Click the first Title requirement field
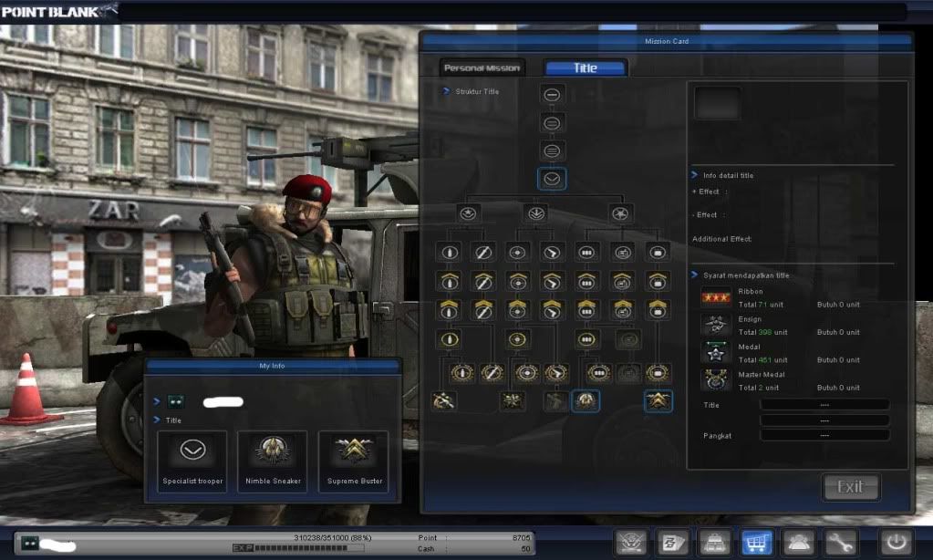The width and height of the screenshot is (933, 560). point(824,405)
